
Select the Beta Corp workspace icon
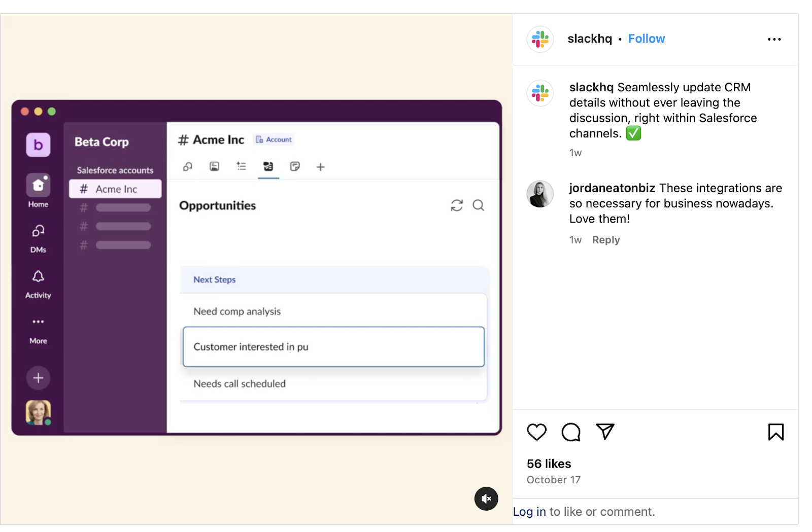(x=38, y=145)
